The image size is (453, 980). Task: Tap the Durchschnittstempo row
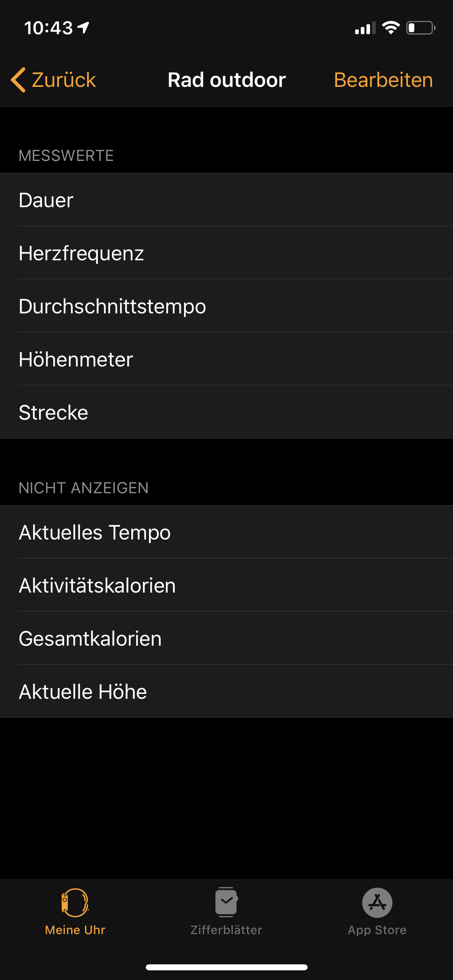(x=226, y=306)
